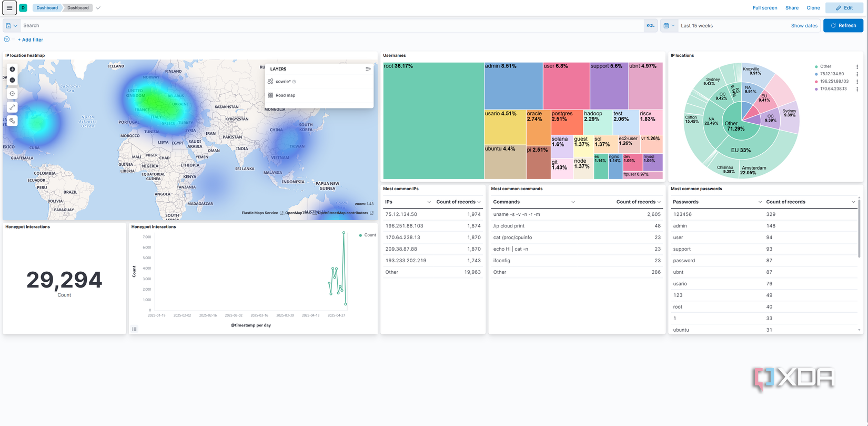Click the 75.12.134.50 legend color dot
This screenshot has height=426, width=868.
coord(816,74)
